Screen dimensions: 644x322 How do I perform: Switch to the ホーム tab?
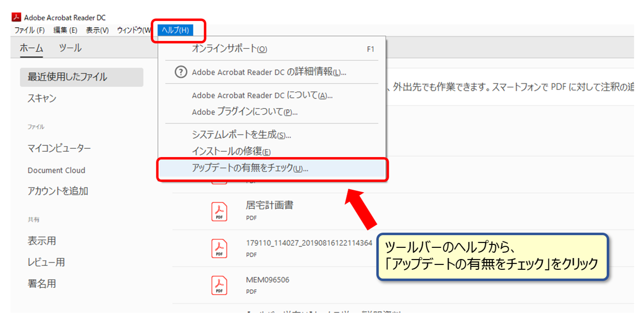32,48
